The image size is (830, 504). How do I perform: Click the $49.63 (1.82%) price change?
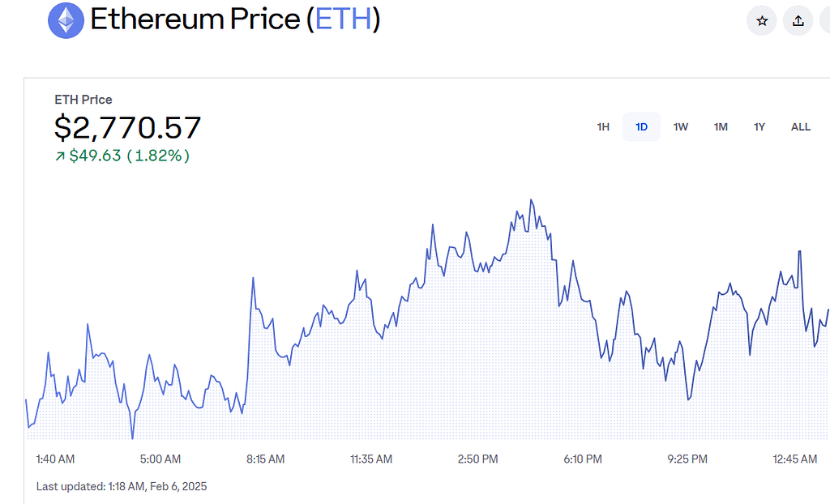tap(129, 156)
